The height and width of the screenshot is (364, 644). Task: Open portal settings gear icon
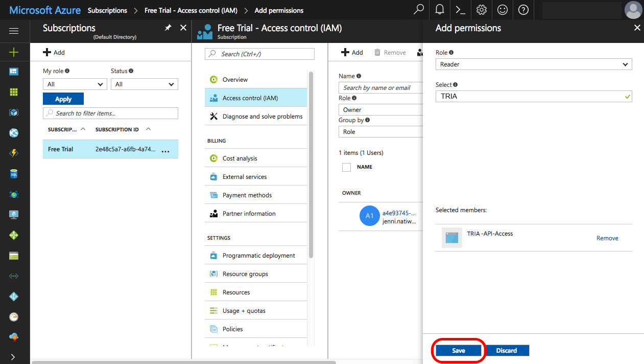click(481, 10)
